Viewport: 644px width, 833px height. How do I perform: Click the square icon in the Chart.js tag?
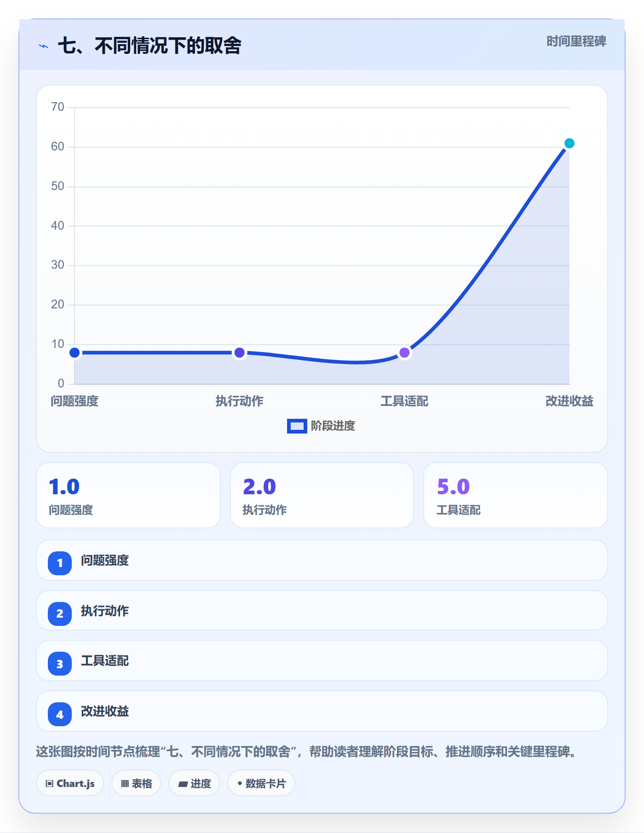50,783
